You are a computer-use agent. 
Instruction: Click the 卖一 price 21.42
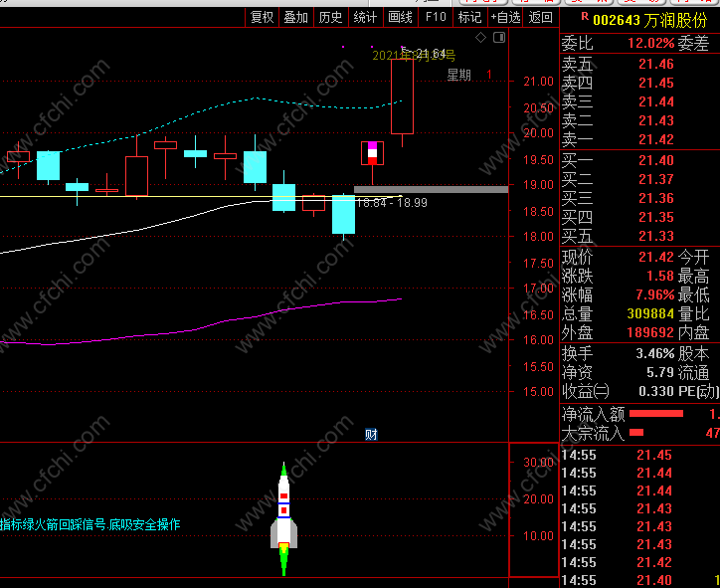coord(656,139)
